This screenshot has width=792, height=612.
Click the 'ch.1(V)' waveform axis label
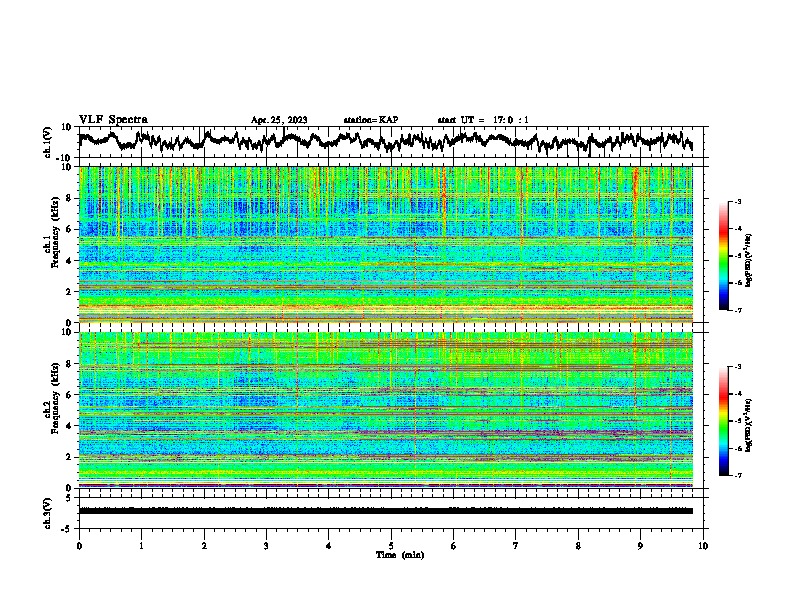(x=48, y=142)
